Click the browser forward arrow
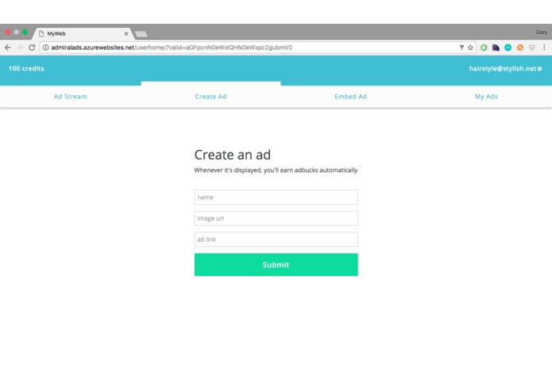The image size is (552, 392). (x=20, y=48)
